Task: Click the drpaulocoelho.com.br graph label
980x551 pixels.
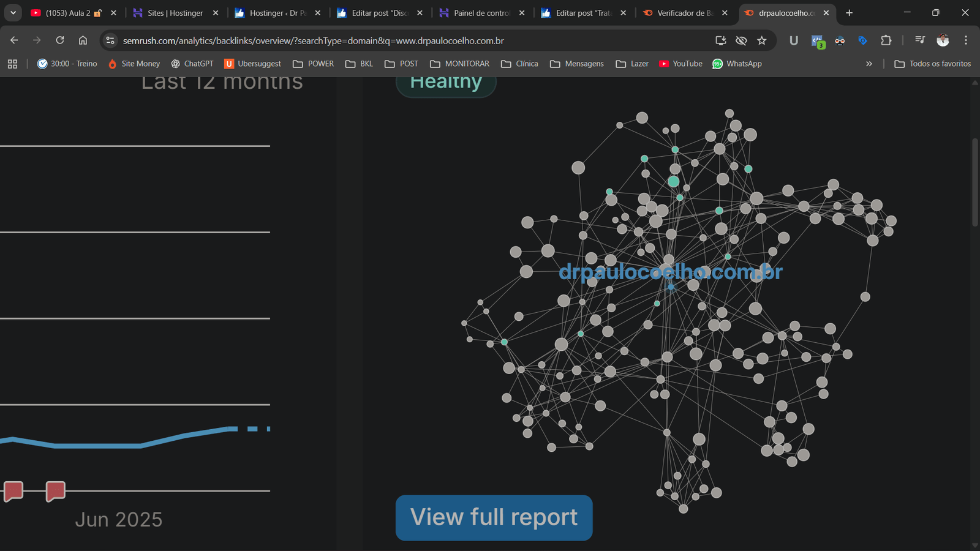Action: point(670,272)
